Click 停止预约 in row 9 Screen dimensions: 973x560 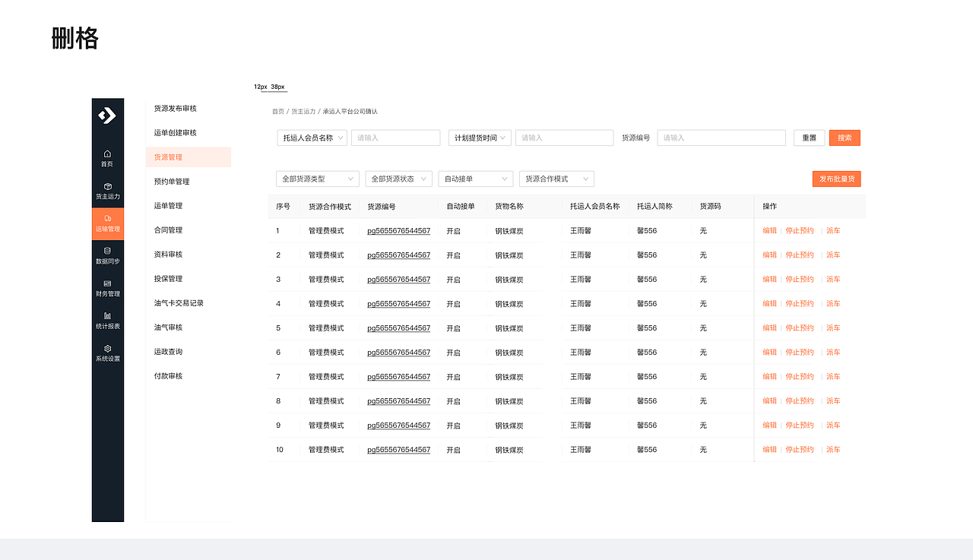[x=800, y=426]
